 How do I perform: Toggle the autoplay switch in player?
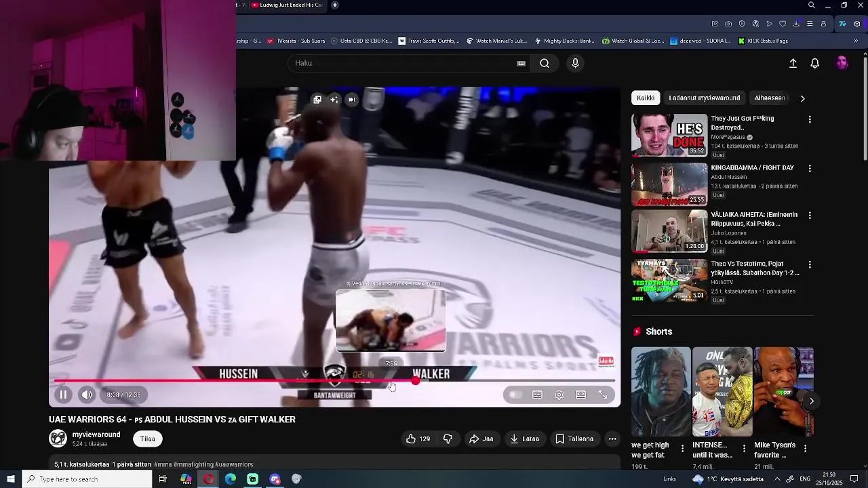click(515, 394)
